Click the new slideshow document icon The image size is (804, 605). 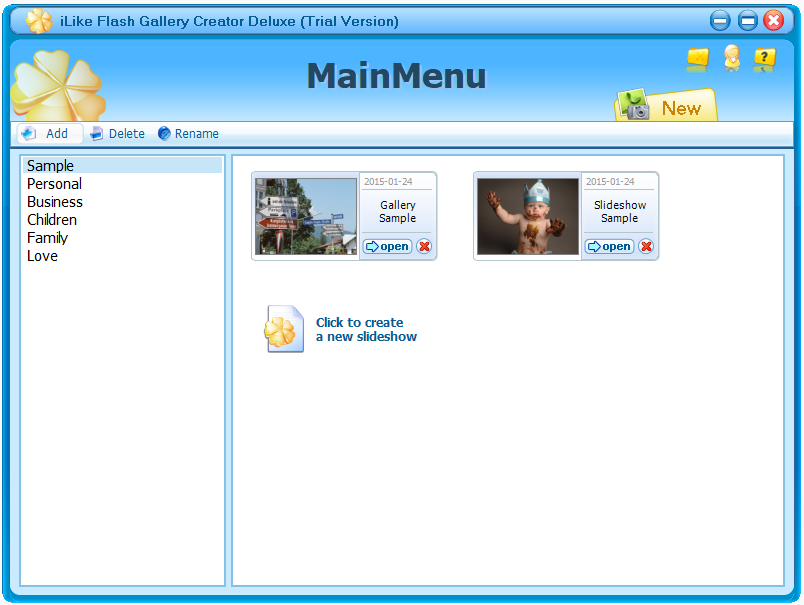[283, 328]
